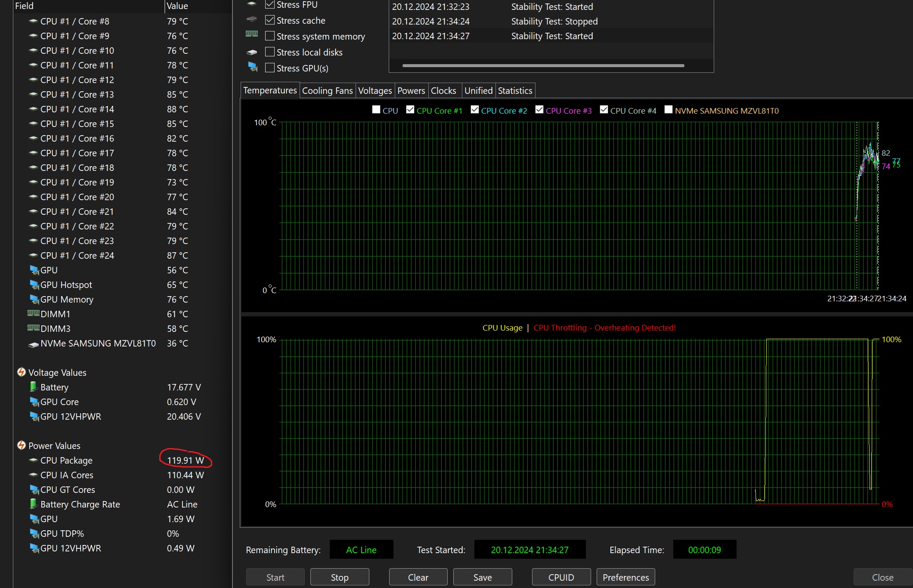Select the Stability Test: Stopped log entry
This screenshot has height=588, width=913.
(551, 21)
